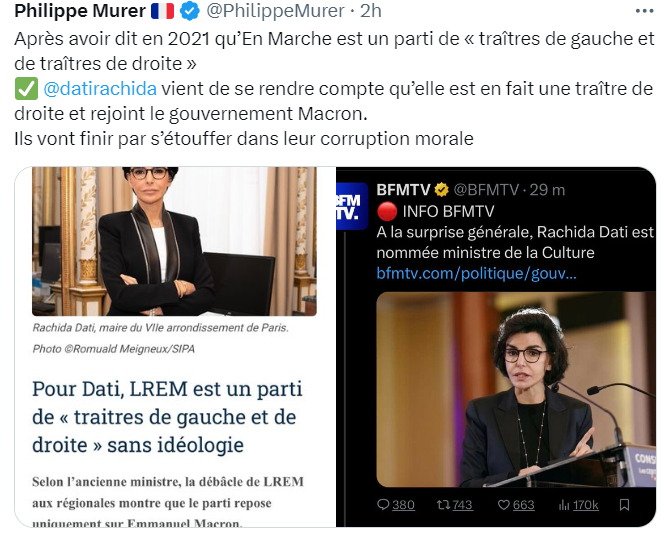The width and height of the screenshot is (665, 537).
Task: Open the @BFMTV handle in the screenshot
Action: coord(486,190)
